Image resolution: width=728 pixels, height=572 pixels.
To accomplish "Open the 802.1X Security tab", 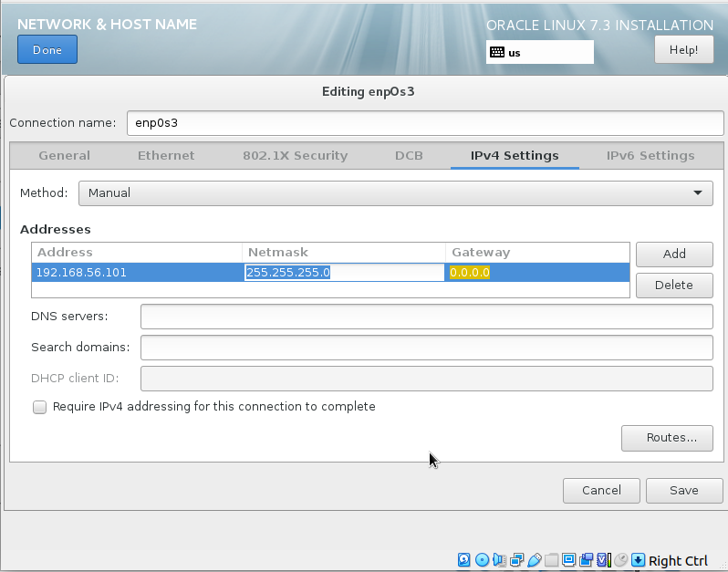I will [x=296, y=155].
